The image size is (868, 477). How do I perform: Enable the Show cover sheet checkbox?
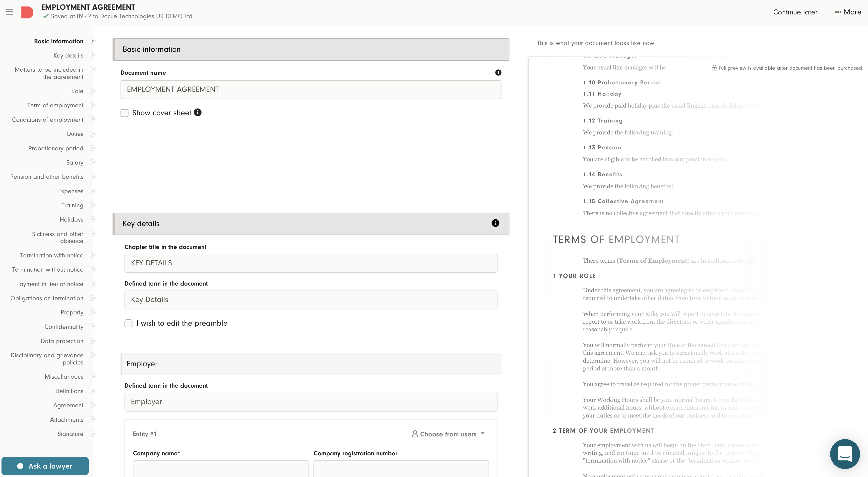pyautogui.click(x=124, y=113)
